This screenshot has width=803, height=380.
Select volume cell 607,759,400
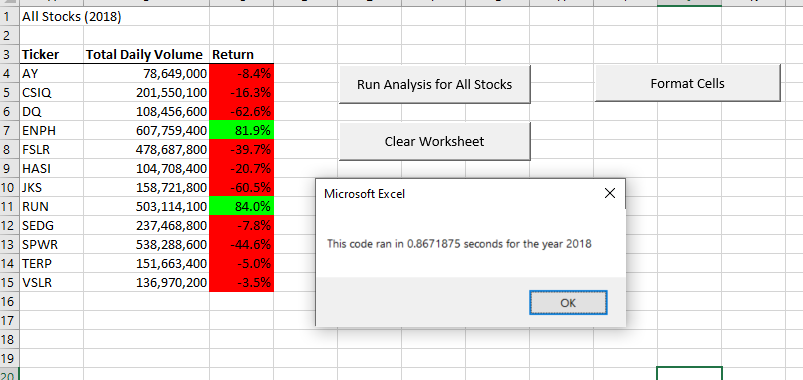[146, 131]
